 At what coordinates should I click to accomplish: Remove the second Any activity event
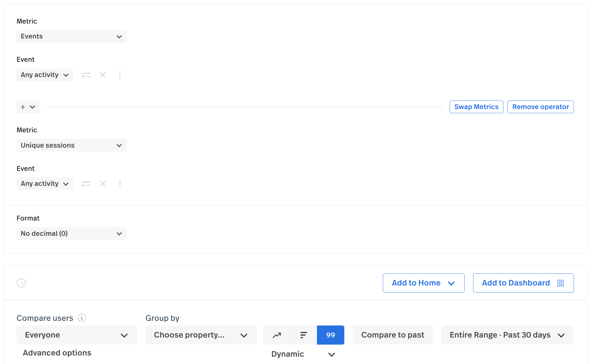coord(103,183)
